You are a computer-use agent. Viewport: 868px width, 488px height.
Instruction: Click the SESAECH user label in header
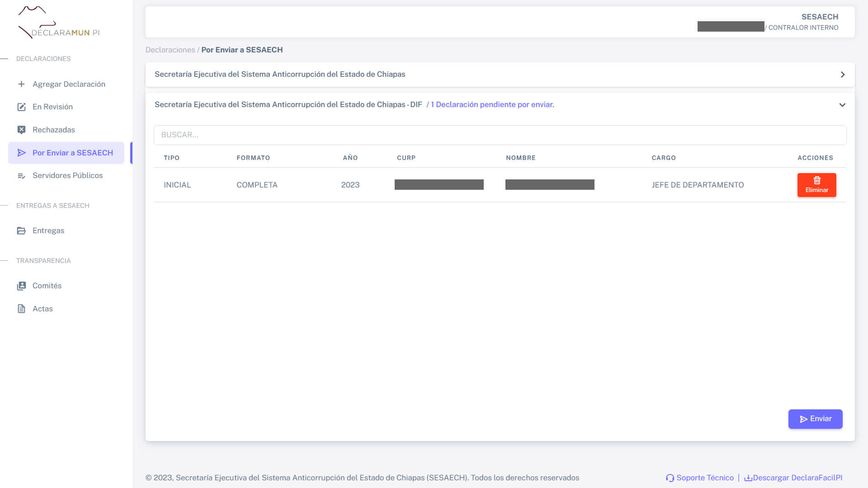click(x=820, y=17)
